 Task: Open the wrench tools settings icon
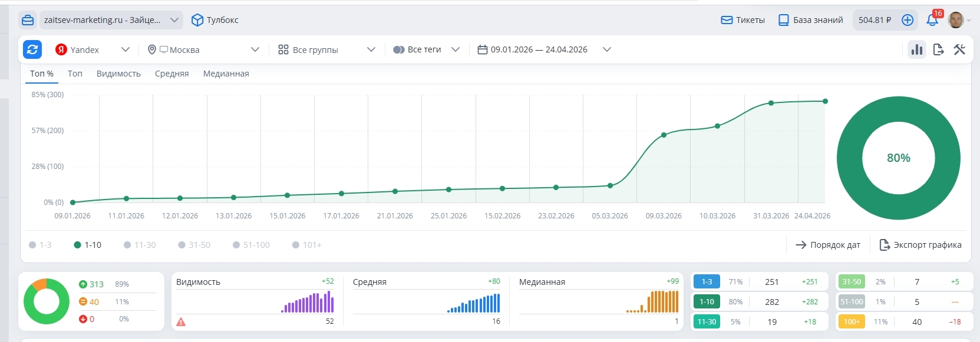pos(959,49)
